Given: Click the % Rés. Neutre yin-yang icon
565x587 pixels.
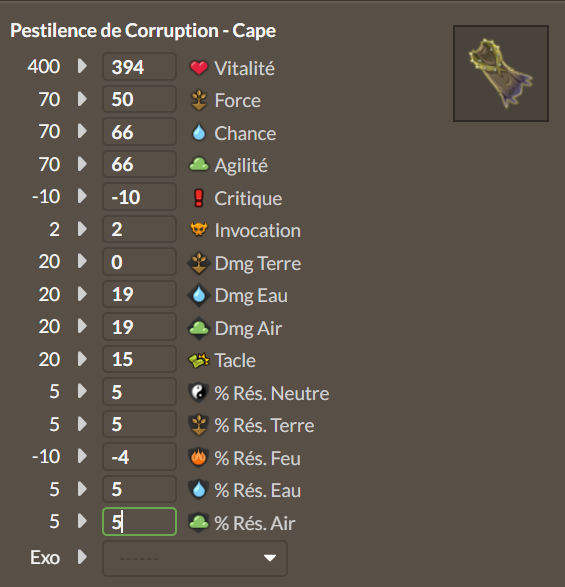Looking at the screenshot, I should click(198, 393).
